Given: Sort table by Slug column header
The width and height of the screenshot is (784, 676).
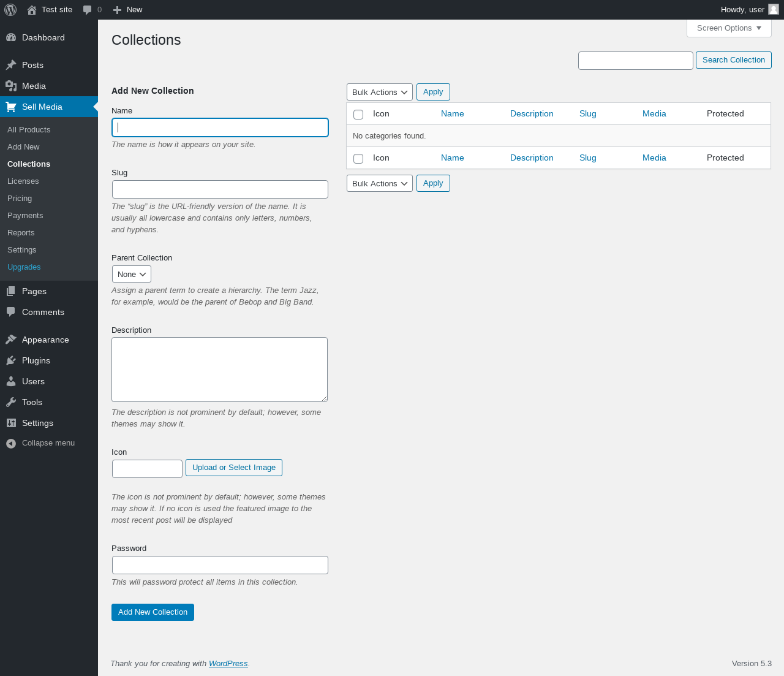Looking at the screenshot, I should tap(588, 114).
